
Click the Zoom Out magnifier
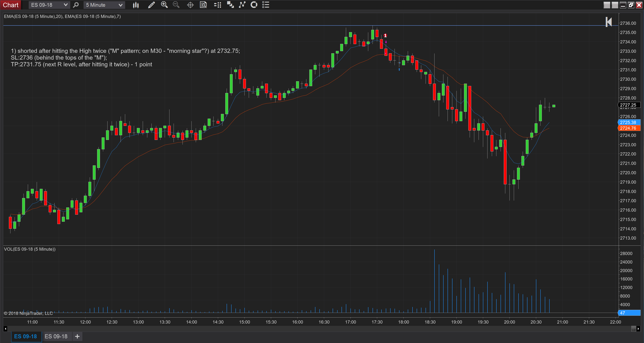pos(176,5)
